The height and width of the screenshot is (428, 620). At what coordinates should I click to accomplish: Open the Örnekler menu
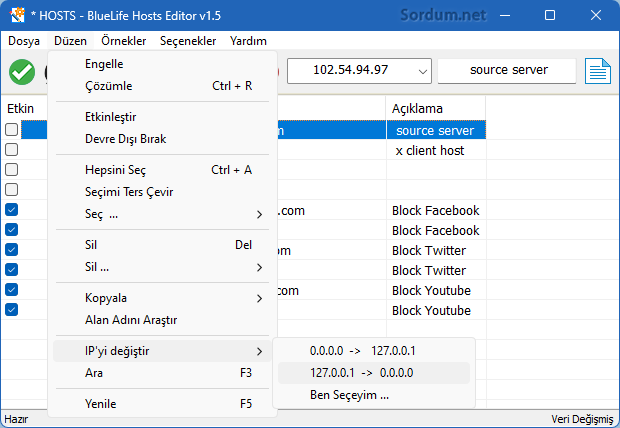click(123, 41)
